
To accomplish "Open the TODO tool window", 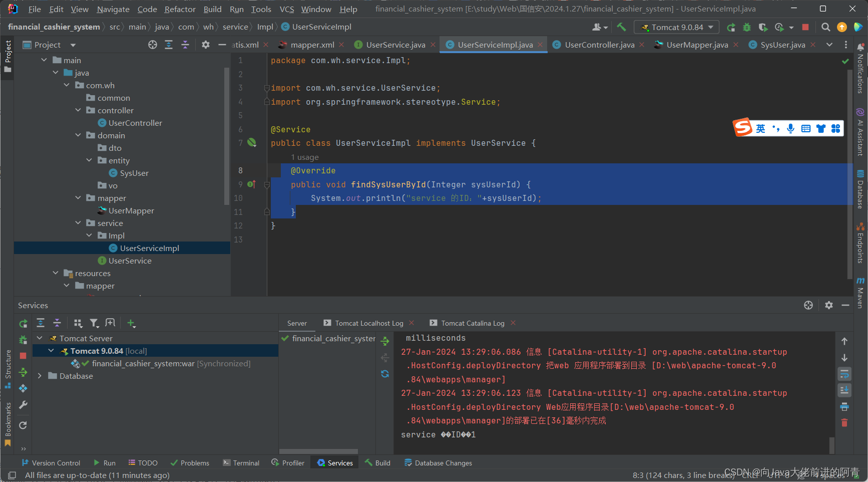I will [x=143, y=463].
